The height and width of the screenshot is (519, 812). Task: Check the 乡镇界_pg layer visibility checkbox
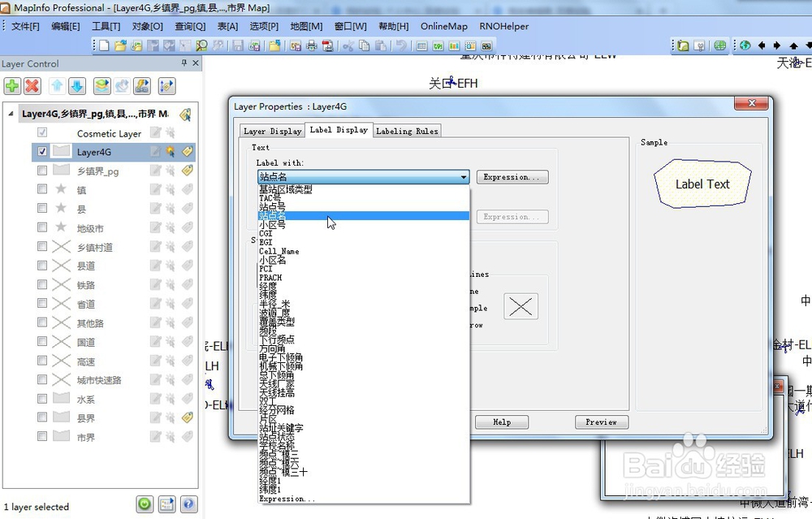[42, 171]
